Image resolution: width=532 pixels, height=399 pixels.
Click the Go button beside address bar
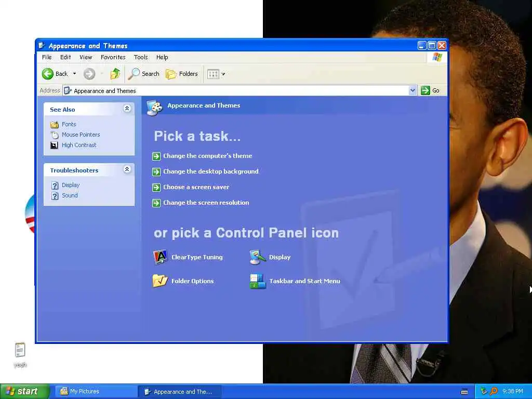pos(430,90)
